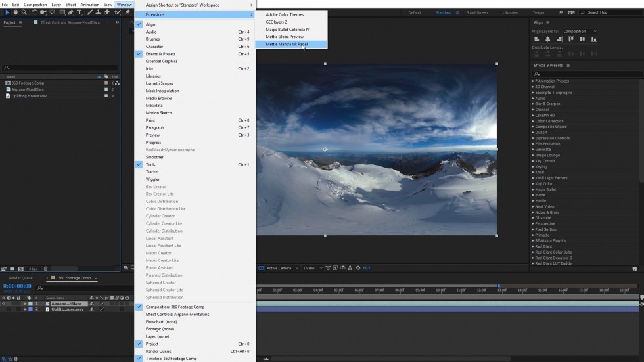This screenshot has height=362, width=644.
Task: Select the Zoom magnifier tool
Action: click(24, 12)
